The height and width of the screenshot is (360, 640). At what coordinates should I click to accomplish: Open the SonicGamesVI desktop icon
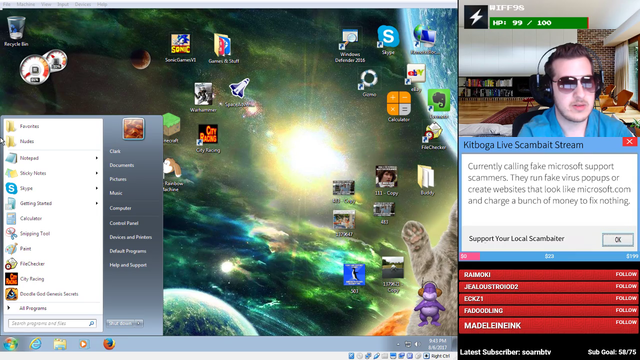[180, 48]
